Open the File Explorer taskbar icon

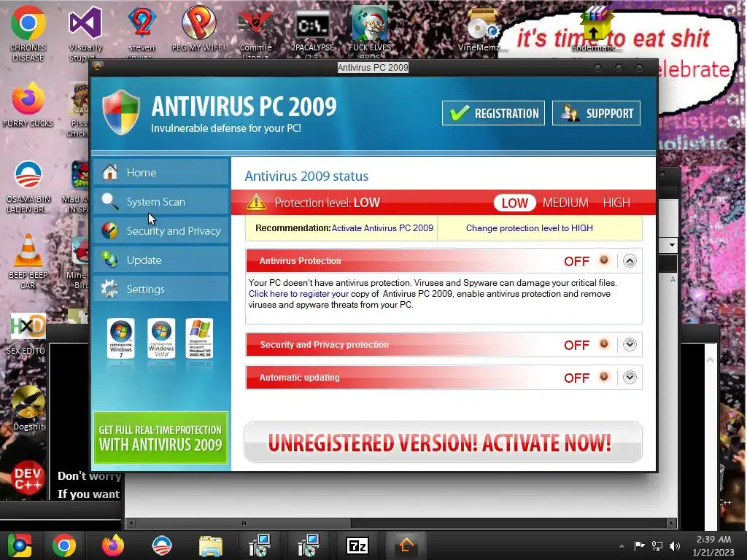(211, 546)
